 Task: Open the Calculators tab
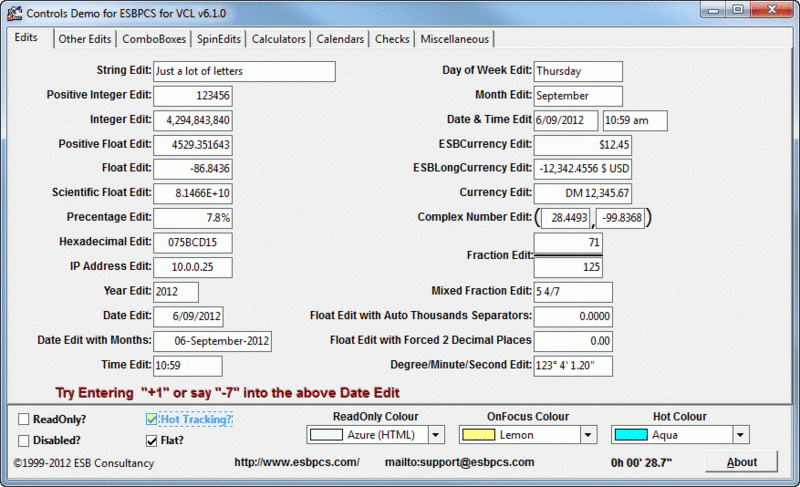279,39
